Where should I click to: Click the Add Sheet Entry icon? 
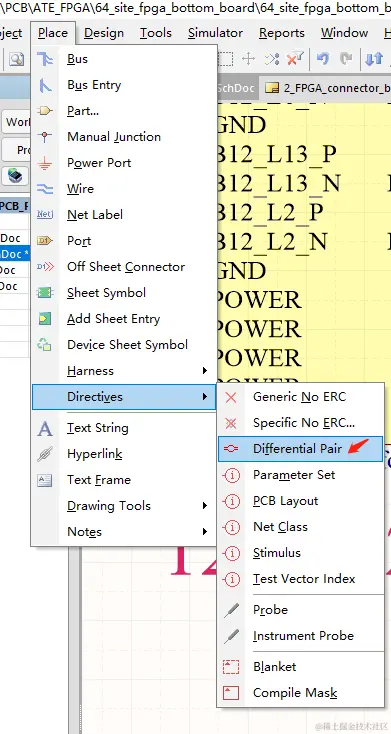[45, 319]
